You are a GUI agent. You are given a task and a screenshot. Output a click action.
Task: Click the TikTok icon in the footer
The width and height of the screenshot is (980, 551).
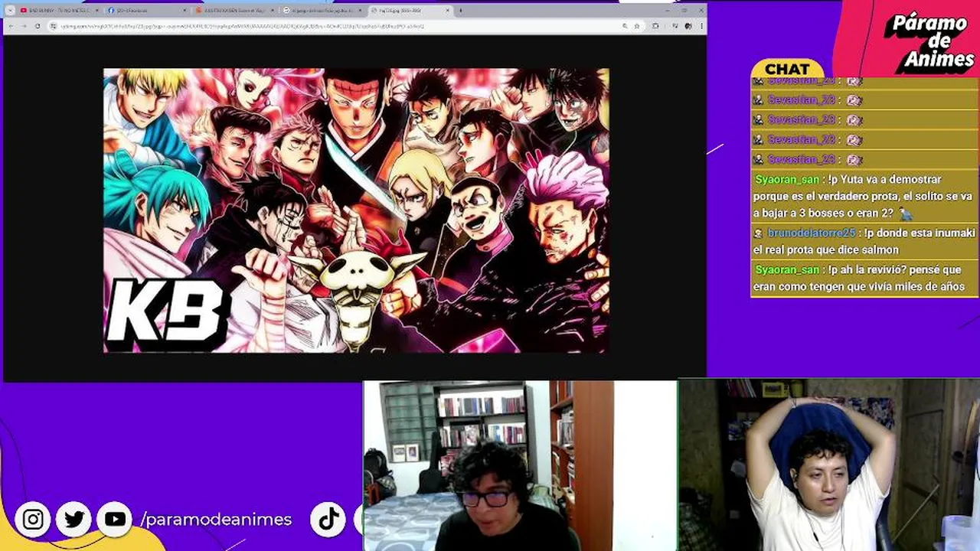(328, 520)
